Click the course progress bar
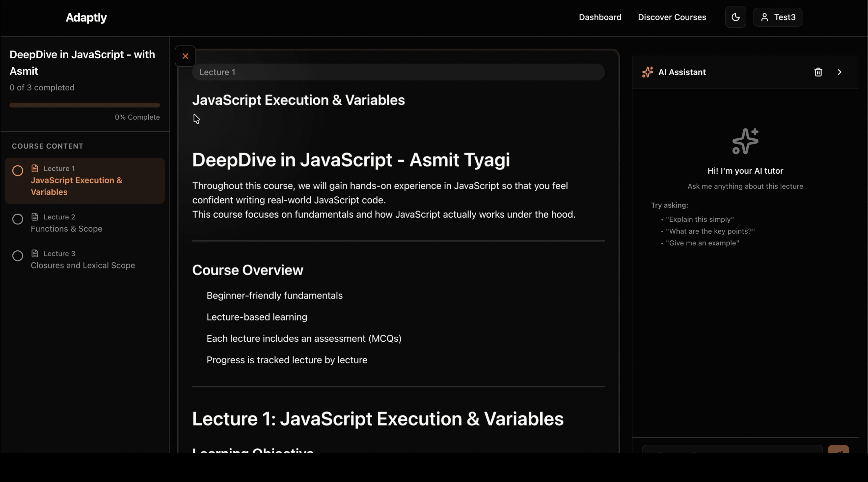Image resolution: width=868 pixels, height=482 pixels. click(x=84, y=105)
